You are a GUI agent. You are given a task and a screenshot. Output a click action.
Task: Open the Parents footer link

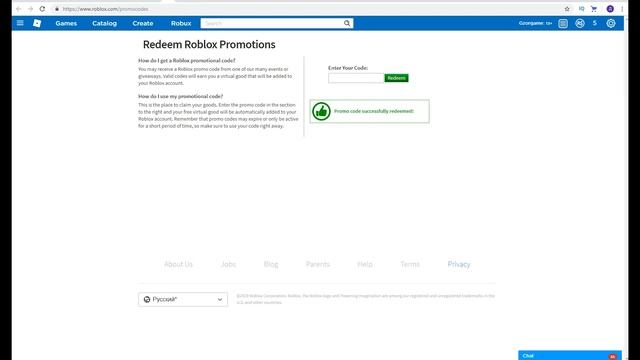pyautogui.click(x=318, y=264)
